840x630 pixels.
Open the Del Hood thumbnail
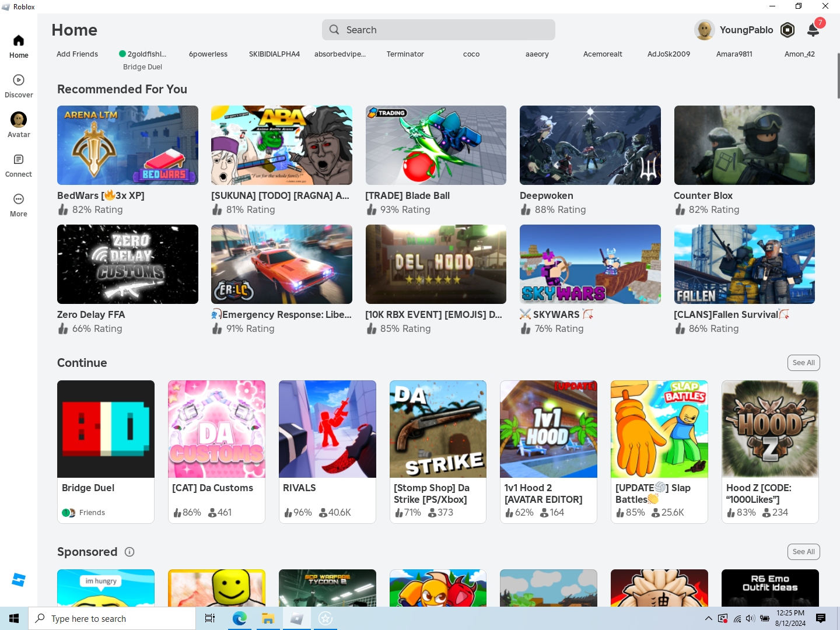(x=436, y=264)
